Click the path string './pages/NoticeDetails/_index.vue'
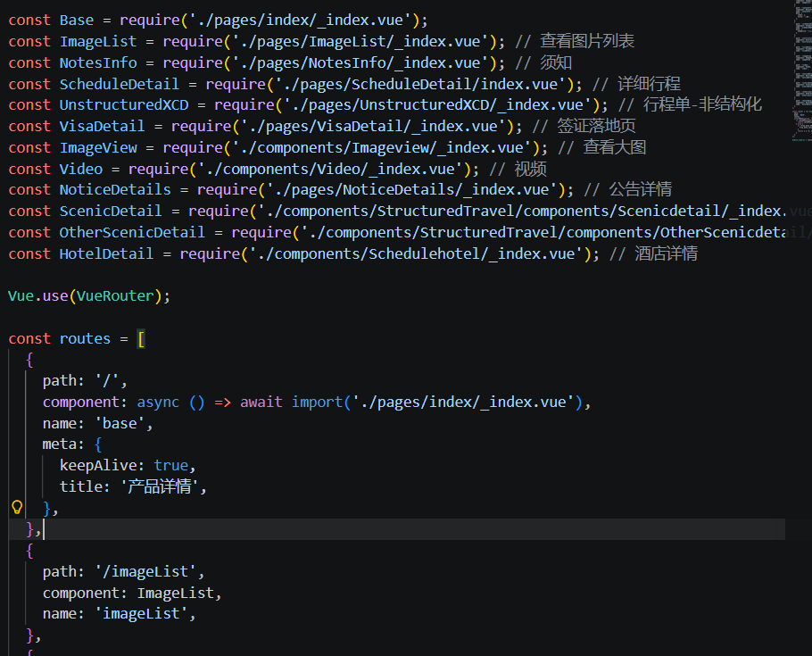The height and width of the screenshot is (656, 812). (x=412, y=189)
